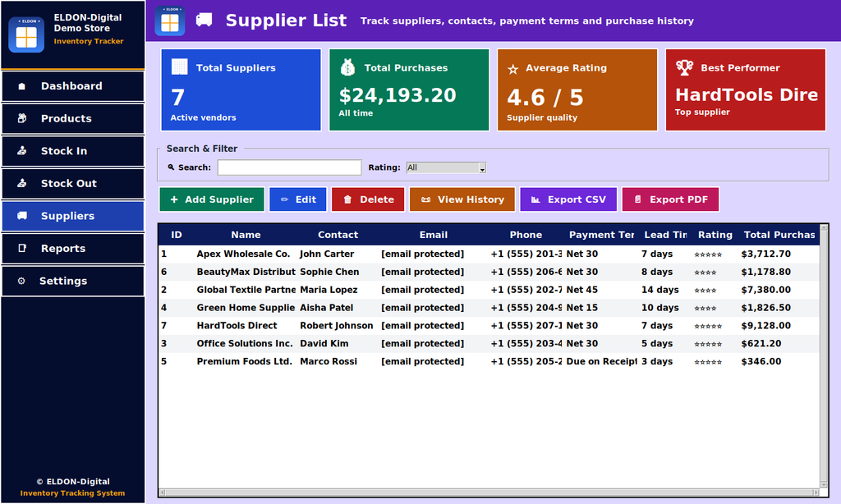Click the Dashboard home icon
The width and height of the screenshot is (841, 504).
pos(22,86)
